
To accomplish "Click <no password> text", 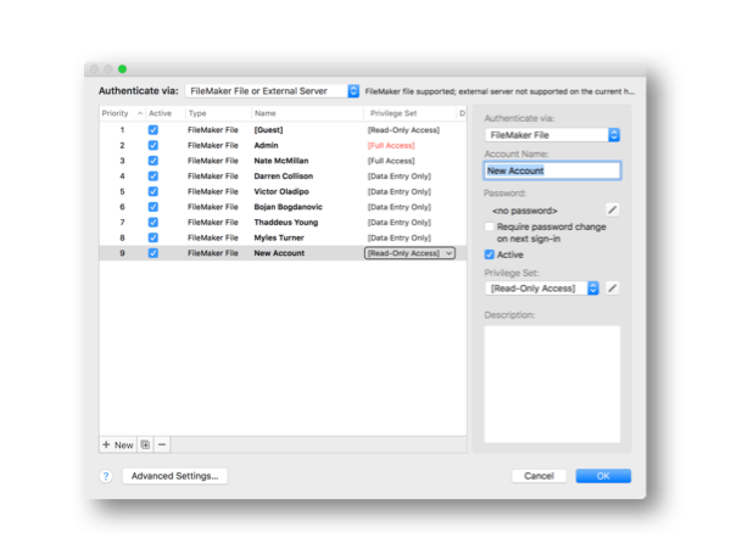I will point(525,211).
